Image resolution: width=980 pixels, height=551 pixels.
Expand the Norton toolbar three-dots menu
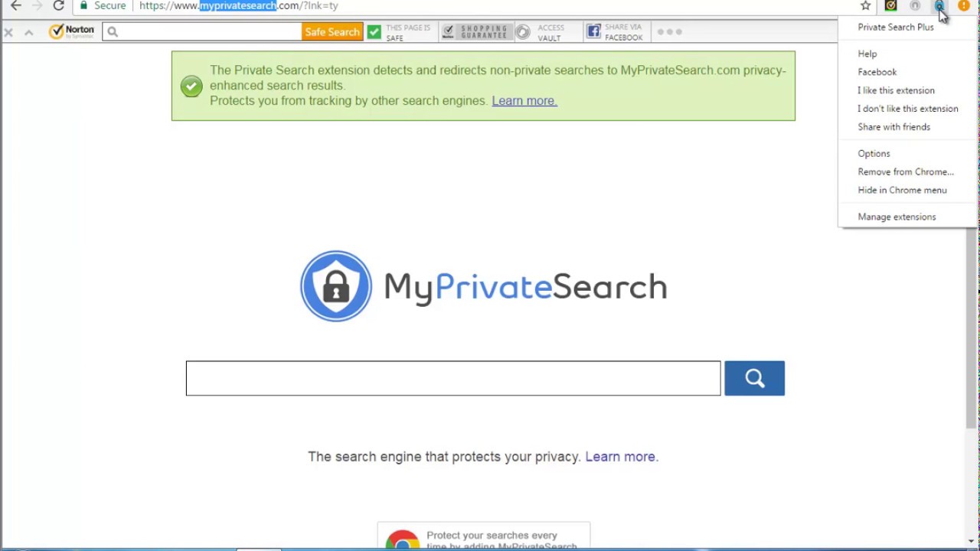[x=669, y=32]
